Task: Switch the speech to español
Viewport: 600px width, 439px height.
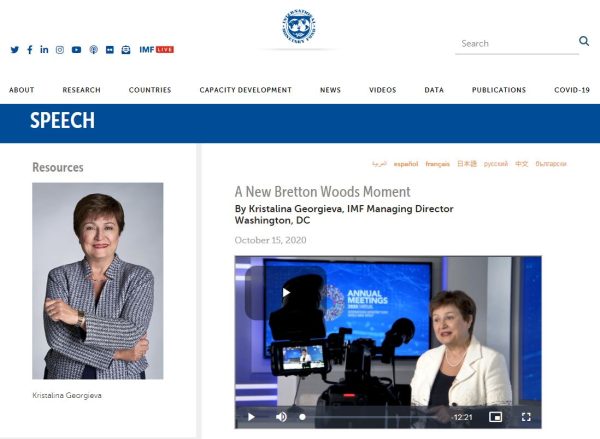Action: [x=406, y=164]
